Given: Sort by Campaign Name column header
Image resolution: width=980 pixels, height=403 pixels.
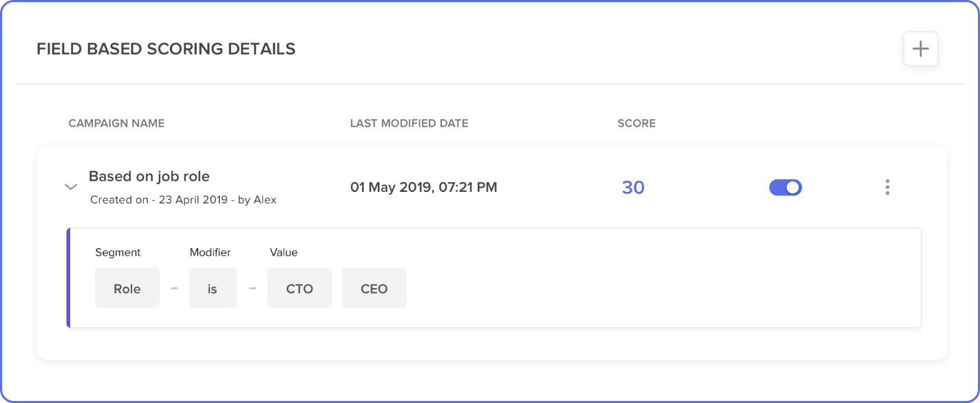Looking at the screenshot, I should [x=116, y=124].
